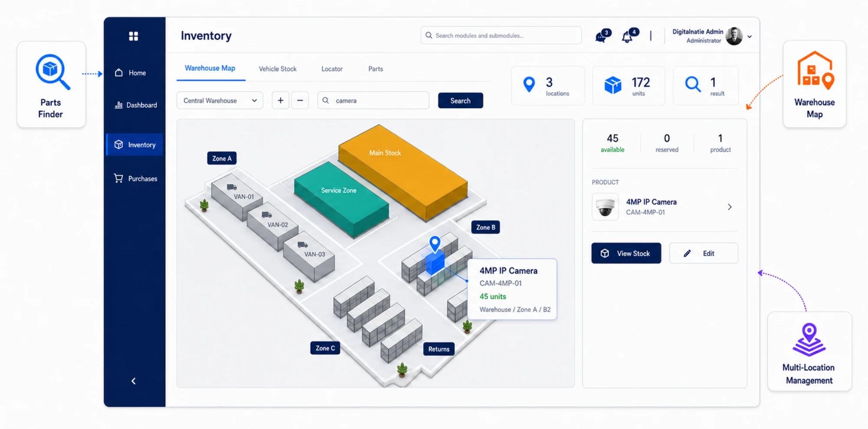868x429 pixels.
Task: Expand the Digitalnatie Admin account menu chevron
Action: [750, 36]
